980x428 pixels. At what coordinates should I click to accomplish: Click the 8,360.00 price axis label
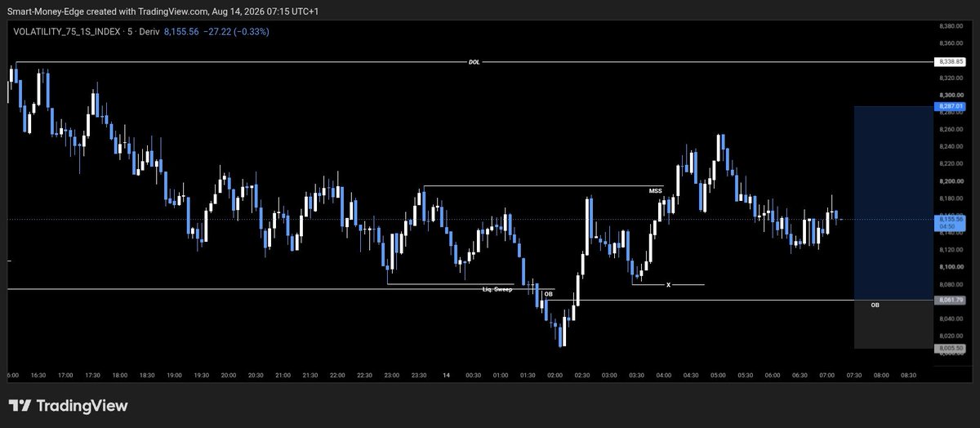point(951,43)
